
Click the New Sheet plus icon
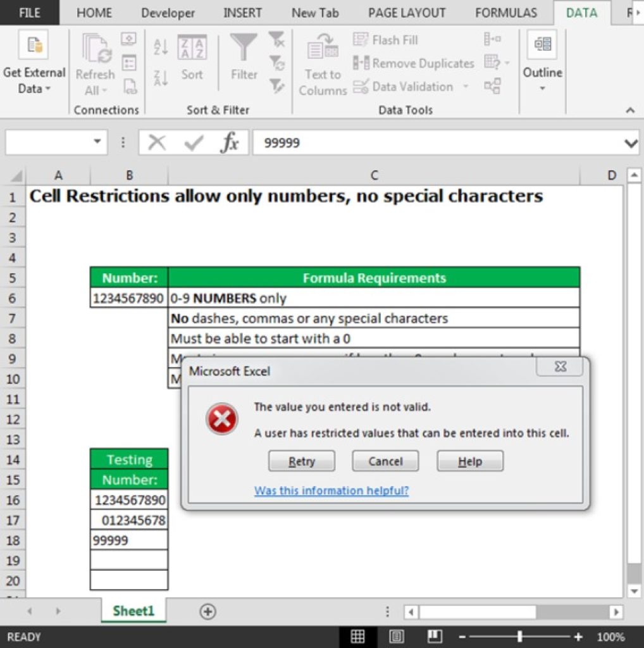click(207, 611)
